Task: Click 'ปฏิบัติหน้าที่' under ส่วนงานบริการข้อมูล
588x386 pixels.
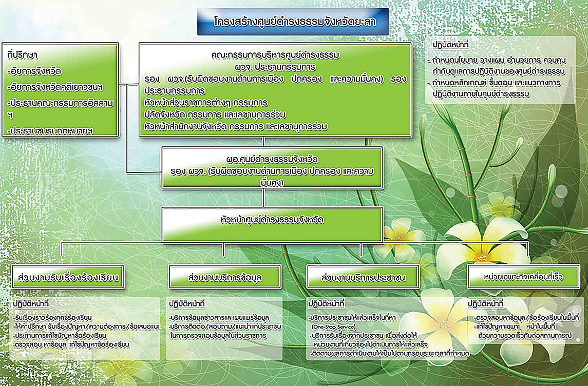Action: (187, 303)
